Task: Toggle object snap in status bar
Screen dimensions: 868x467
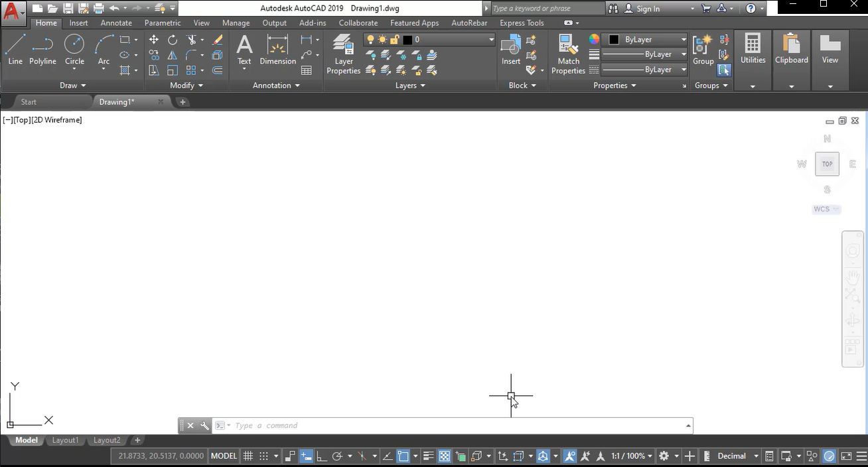Action: coord(403,456)
